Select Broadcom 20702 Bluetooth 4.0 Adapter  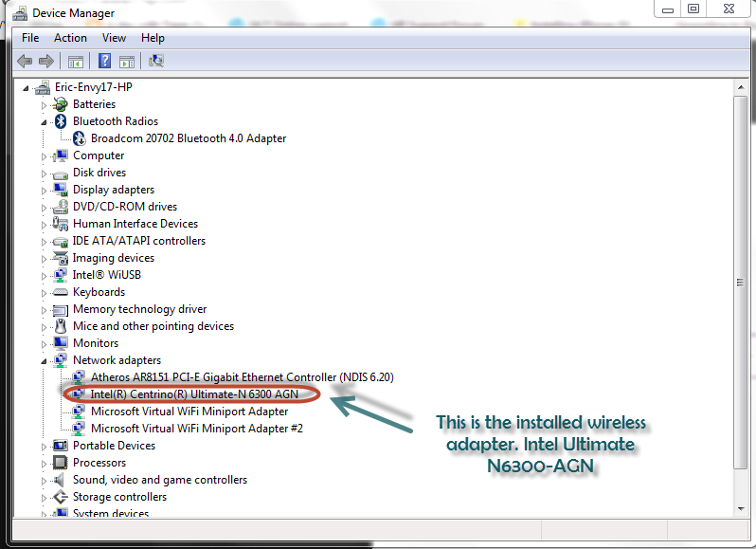click(x=189, y=138)
